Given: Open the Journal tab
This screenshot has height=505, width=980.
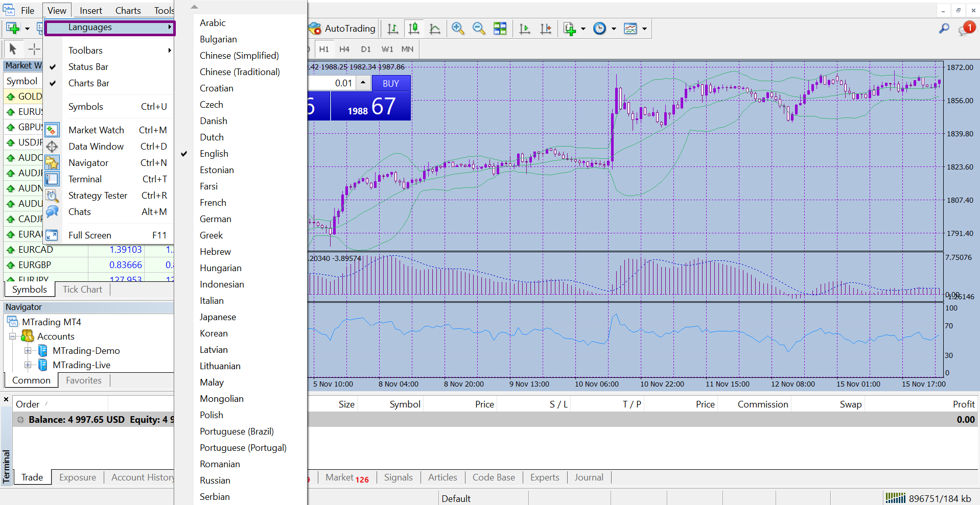Looking at the screenshot, I should pyautogui.click(x=589, y=477).
